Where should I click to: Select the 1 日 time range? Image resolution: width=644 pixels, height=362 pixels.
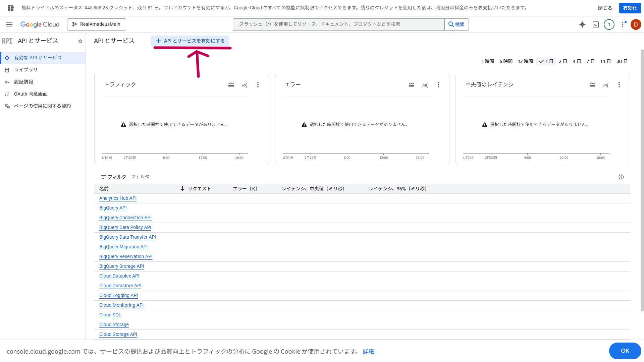546,61
